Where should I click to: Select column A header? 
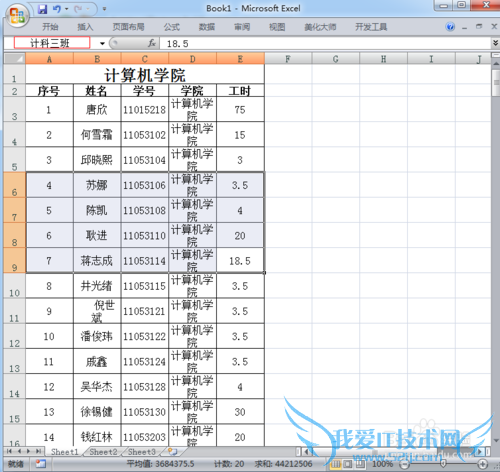click(x=49, y=59)
